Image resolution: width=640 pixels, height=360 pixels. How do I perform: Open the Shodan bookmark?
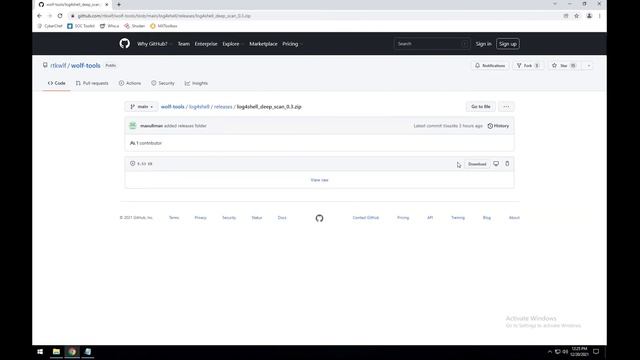[x=135, y=26]
